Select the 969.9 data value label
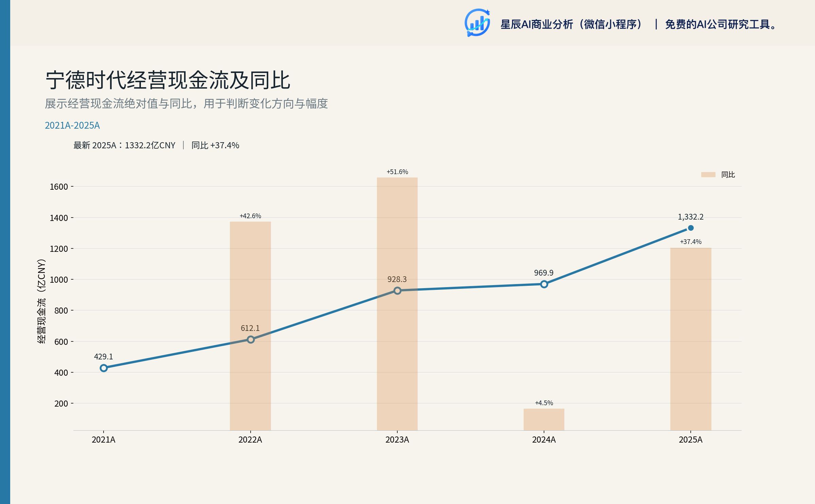 tap(544, 273)
